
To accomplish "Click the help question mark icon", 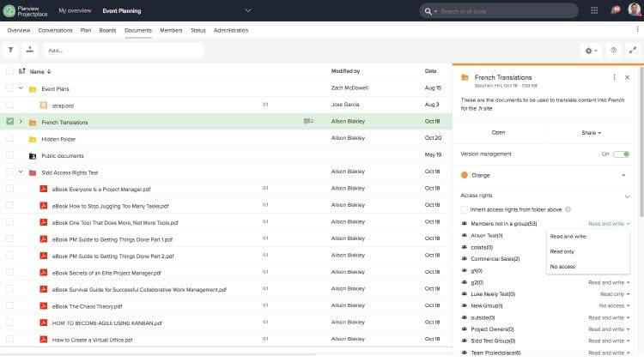I will click(613, 51).
